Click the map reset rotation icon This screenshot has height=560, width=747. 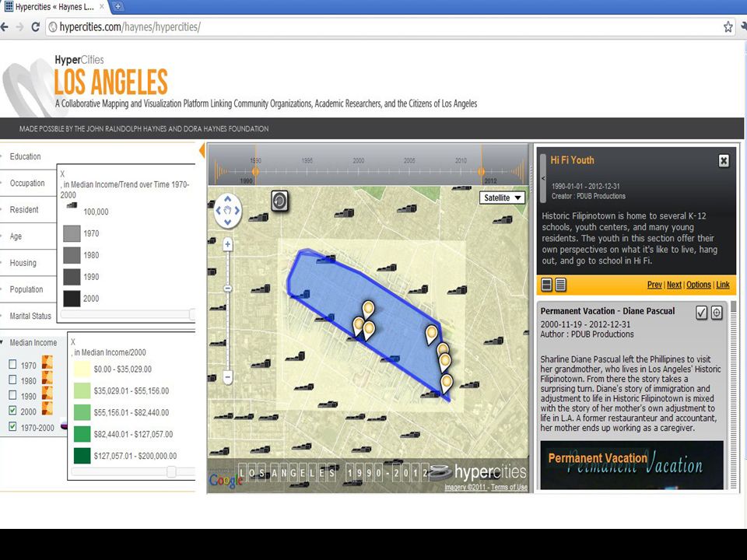279,201
